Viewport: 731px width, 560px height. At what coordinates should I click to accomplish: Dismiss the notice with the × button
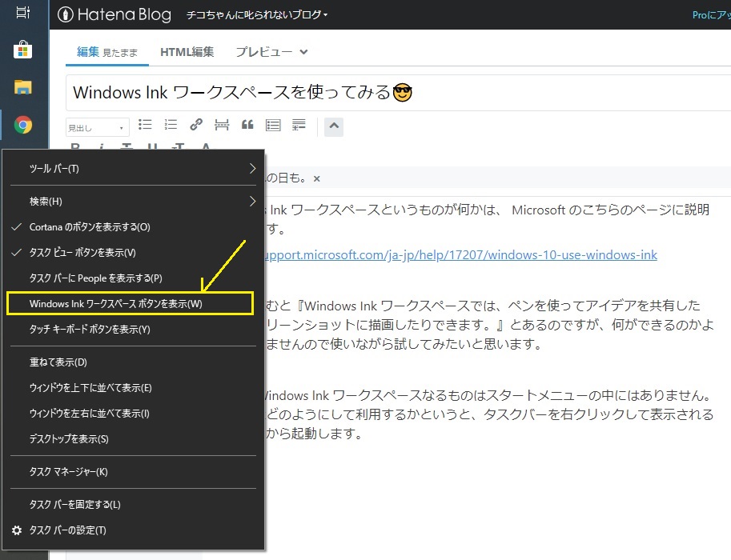coord(317,178)
